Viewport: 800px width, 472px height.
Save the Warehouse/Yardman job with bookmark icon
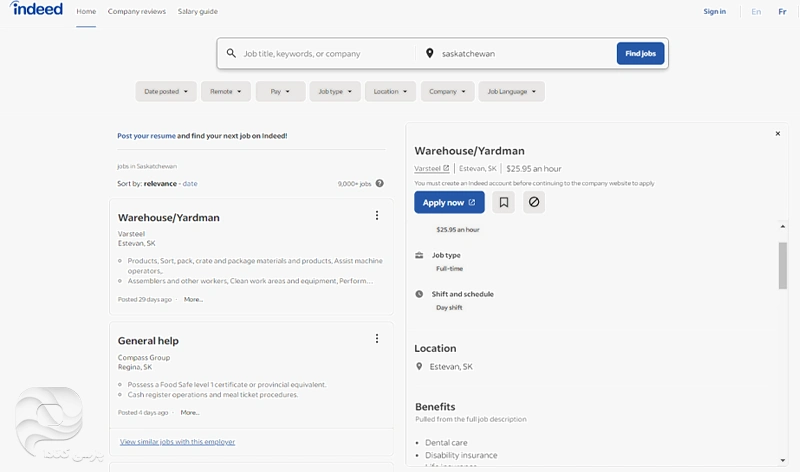[504, 202]
